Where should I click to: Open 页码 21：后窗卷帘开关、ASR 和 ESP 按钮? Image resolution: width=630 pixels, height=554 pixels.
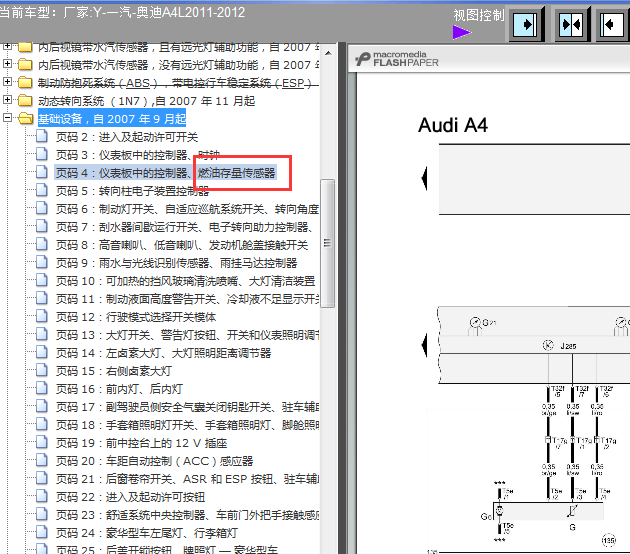tap(187, 479)
